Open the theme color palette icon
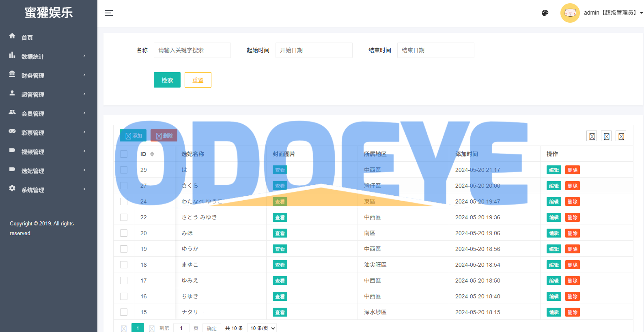 (545, 13)
